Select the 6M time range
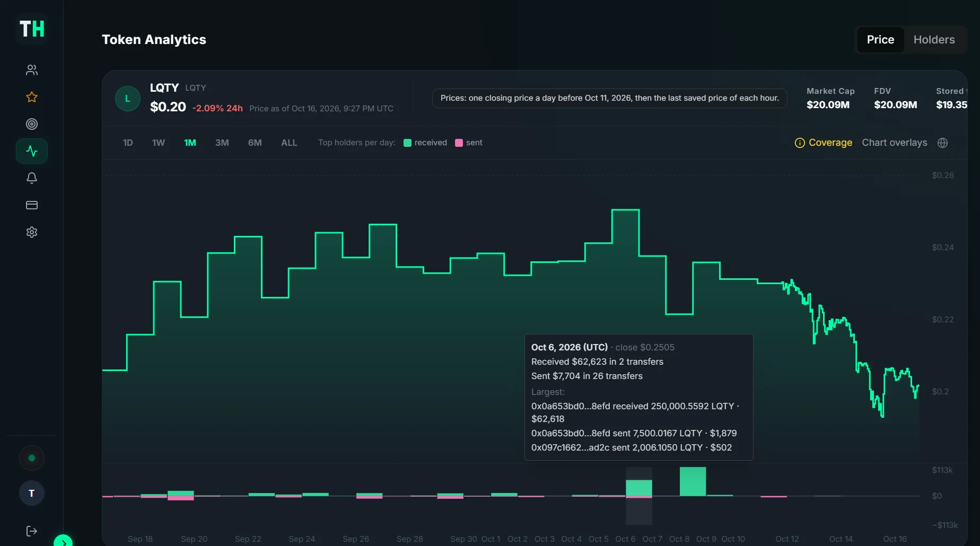Image resolution: width=980 pixels, height=546 pixels. (x=255, y=143)
